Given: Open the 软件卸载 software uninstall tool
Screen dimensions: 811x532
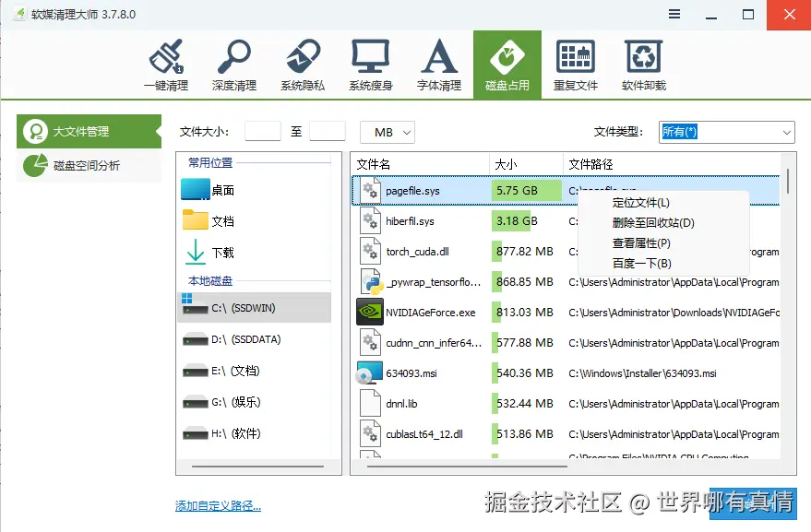Looking at the screenshot, I should [644, 65].
